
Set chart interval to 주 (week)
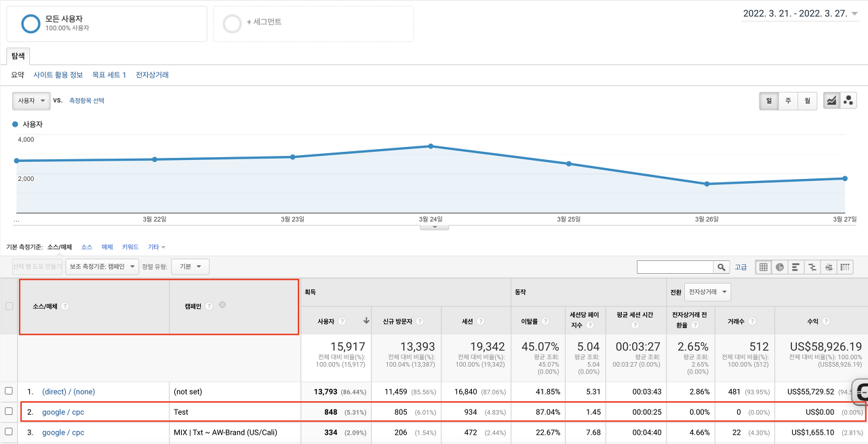click(x=788, y=100)
